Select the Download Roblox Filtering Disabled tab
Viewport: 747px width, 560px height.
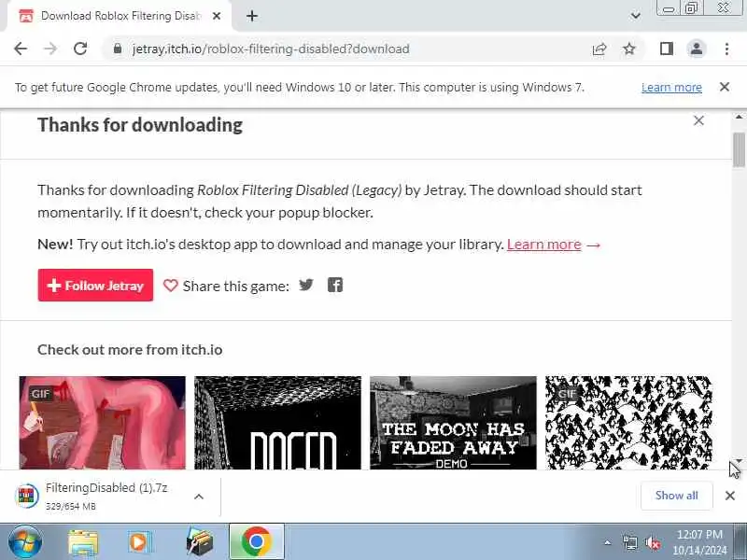[120, 16]
